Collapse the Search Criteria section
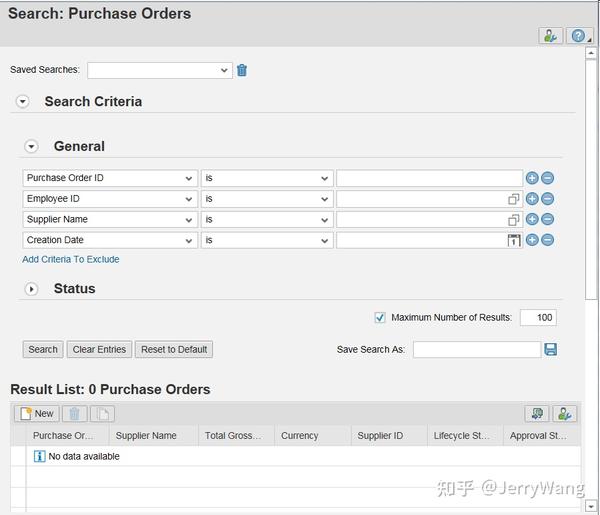 tap(23, 102)
